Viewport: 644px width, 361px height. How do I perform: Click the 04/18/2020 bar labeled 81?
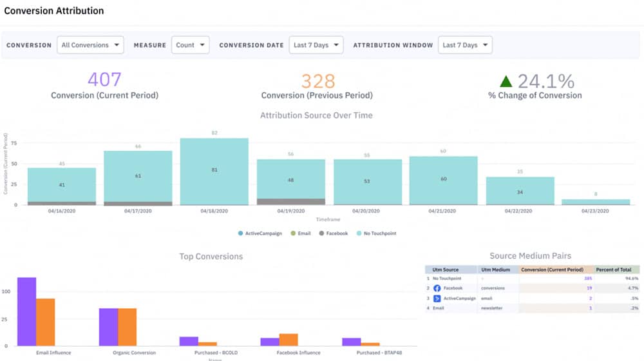pyautogui.click(x=214, y=171)
